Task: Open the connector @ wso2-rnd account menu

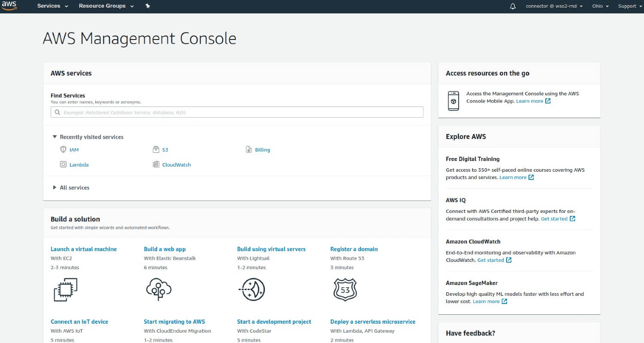Action: (x=554, y=6)
